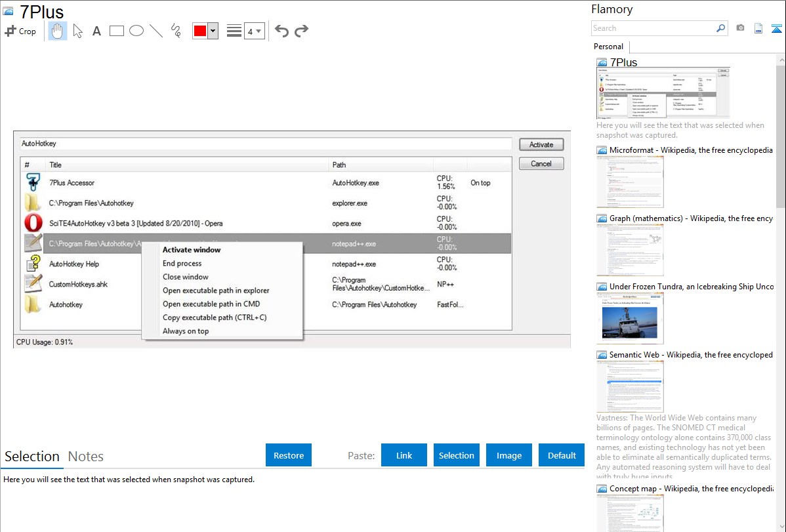
Task: Click the camera snapshot icon
Action: pyautogui.click(x=740, y=28)
